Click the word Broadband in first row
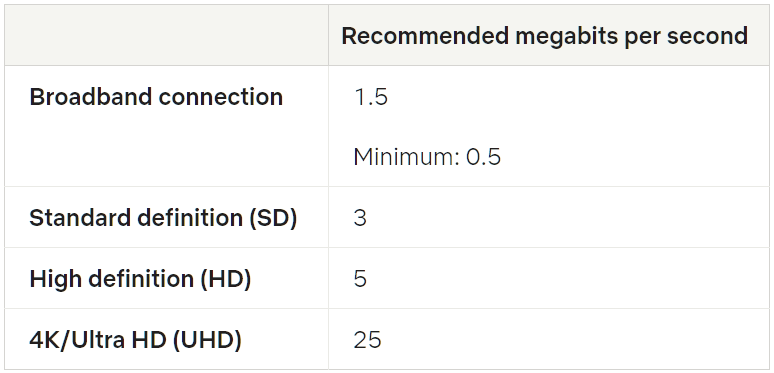This screenshot has width=774, height=373. tap(91, 97)
